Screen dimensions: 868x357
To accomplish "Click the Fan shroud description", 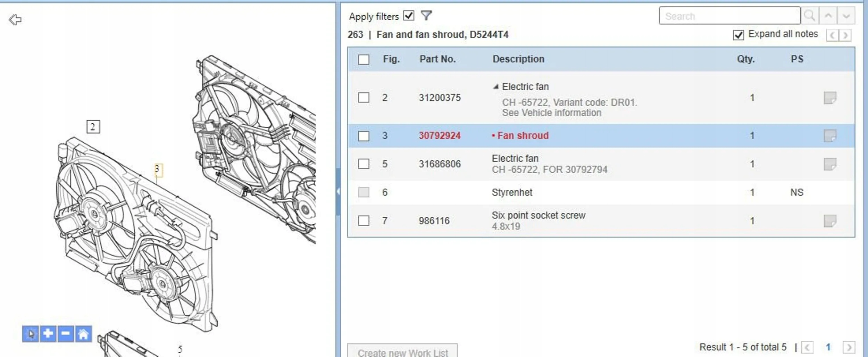I will tap(523, 136).
